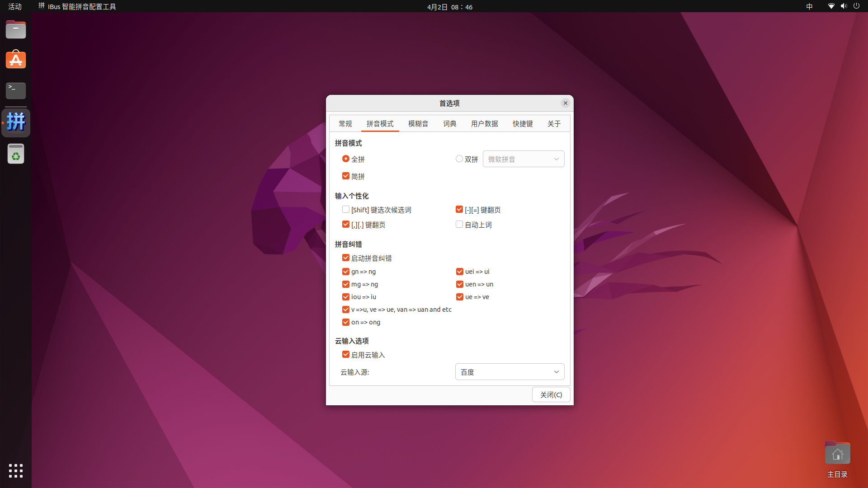Open the Terminal dock icon
868x488 pixels.
(16, 90)
